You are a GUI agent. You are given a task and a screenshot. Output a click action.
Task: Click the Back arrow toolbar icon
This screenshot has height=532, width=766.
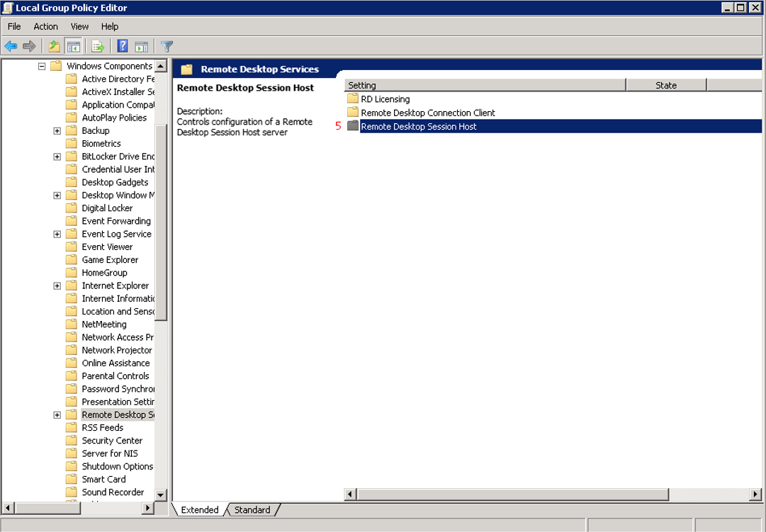[11, 47]
